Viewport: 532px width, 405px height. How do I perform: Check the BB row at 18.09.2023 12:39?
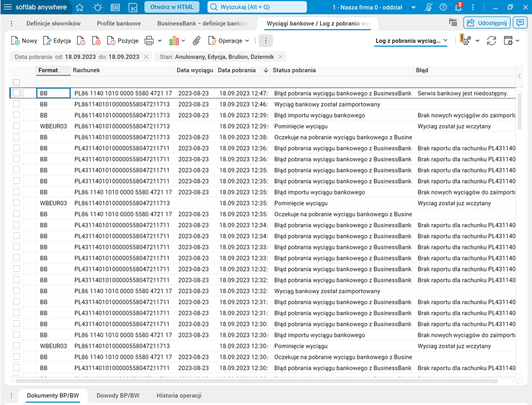(x=16, y=115)
